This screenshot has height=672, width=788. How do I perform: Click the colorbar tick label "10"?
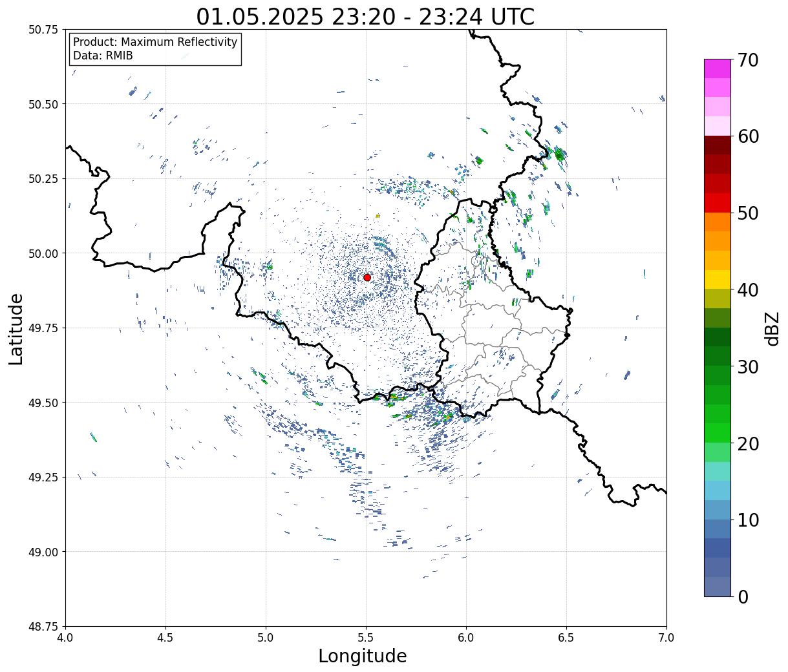click(747, 520)
